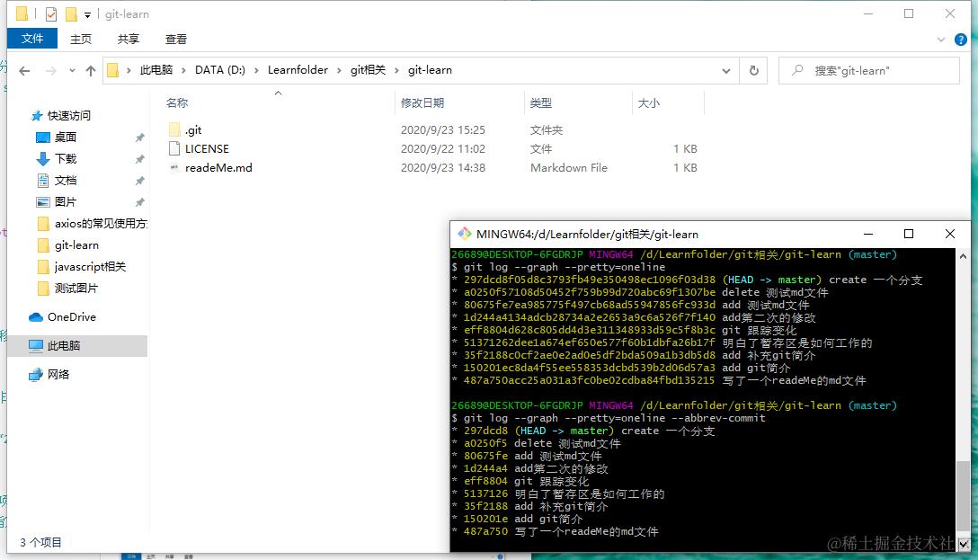Open the 共享 ribbon tab

click(x=128, y=40)
